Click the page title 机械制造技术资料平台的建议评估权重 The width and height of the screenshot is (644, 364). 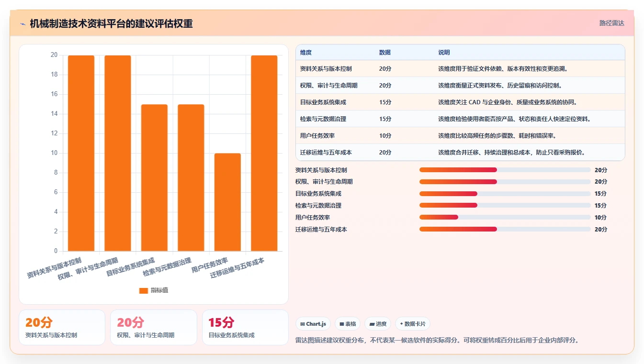[x=111, y=23]
